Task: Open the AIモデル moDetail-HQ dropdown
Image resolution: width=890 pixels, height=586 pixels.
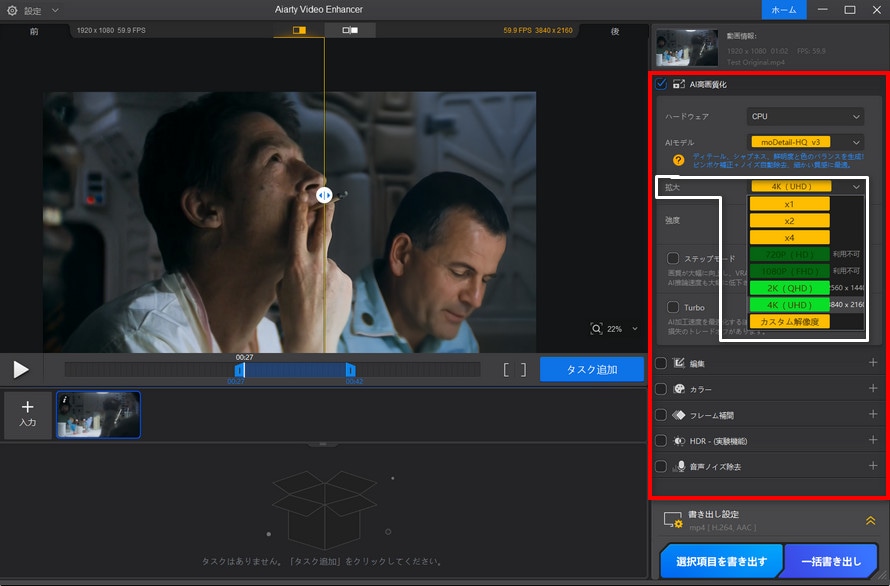Action: [806, 141]
